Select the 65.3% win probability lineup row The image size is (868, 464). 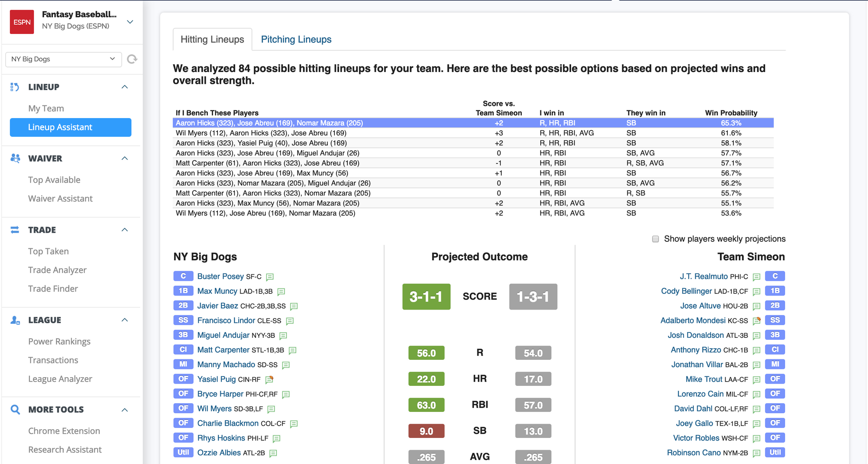pyautogui.click(x=473, y=123)
